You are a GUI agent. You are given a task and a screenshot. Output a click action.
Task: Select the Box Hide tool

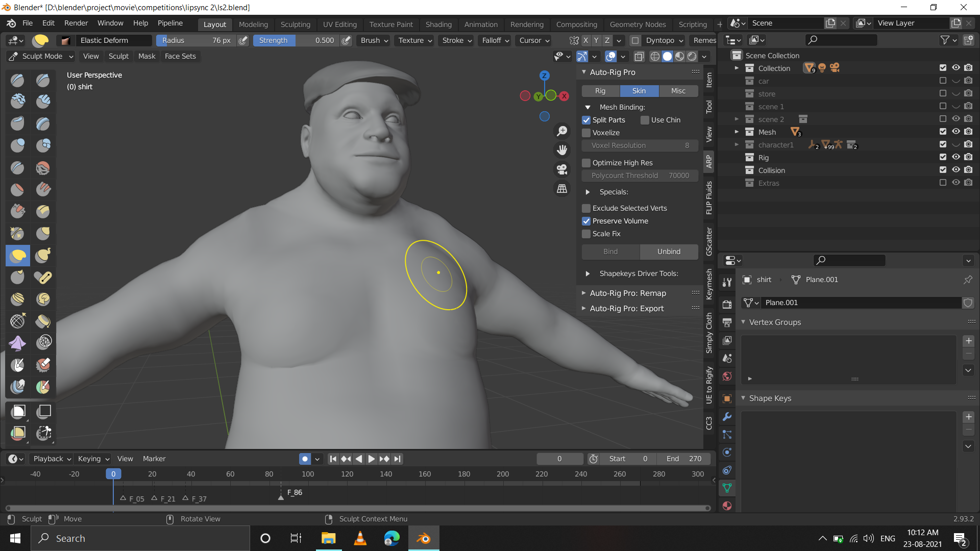[x=43, y=411]
